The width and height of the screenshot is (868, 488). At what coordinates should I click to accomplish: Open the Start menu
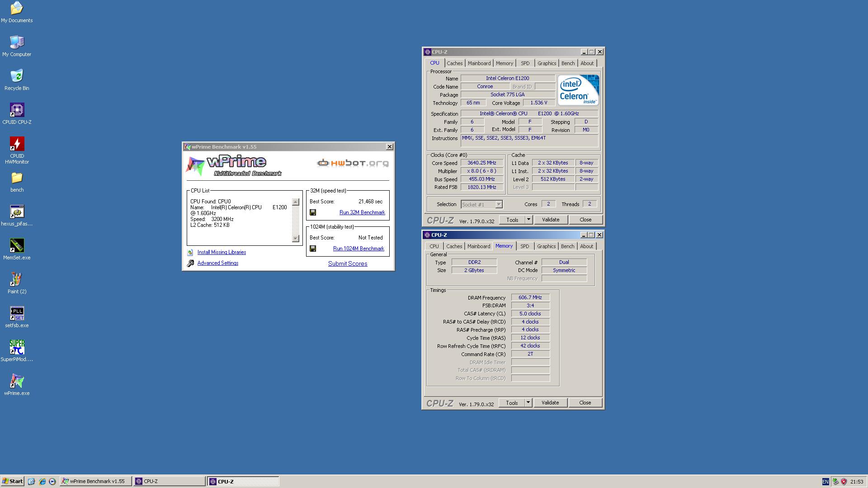13,481
